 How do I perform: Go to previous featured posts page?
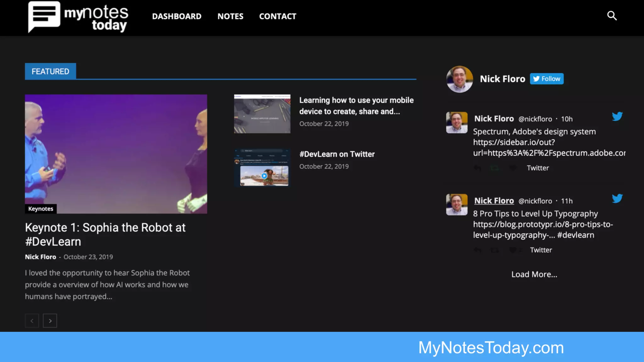tap(32, 321)
